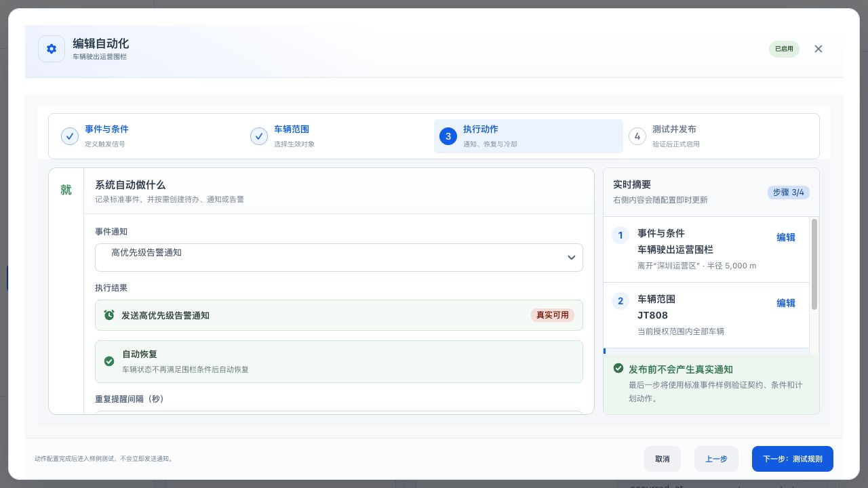Click the 实时摘要 panel scrollbar
868x488 pixels.
point(814,264)
